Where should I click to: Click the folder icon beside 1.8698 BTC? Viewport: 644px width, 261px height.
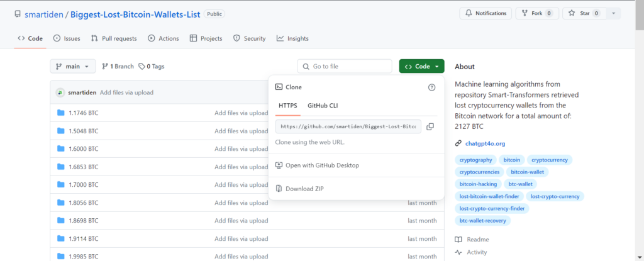(x=61, y=220)
